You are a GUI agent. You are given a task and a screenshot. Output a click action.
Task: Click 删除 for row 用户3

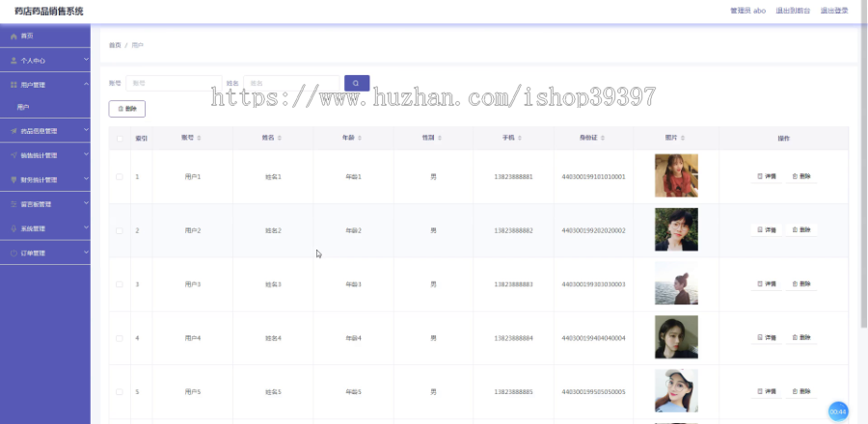click(801, 284)
